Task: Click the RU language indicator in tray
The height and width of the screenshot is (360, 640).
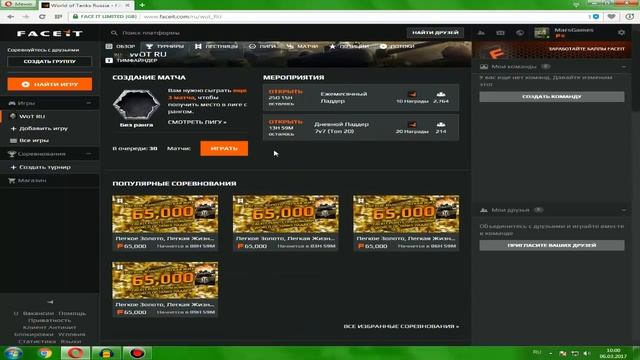Action: [x=537, y=352]
